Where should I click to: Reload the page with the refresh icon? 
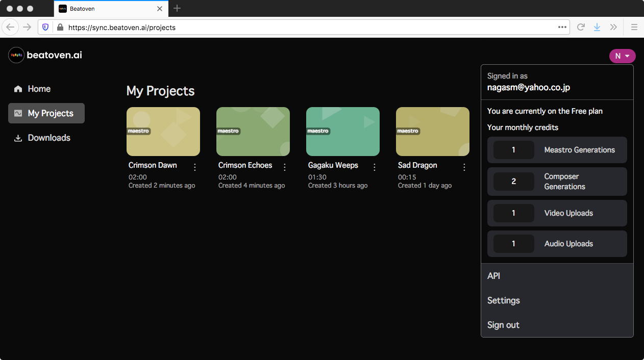(580, 27)
